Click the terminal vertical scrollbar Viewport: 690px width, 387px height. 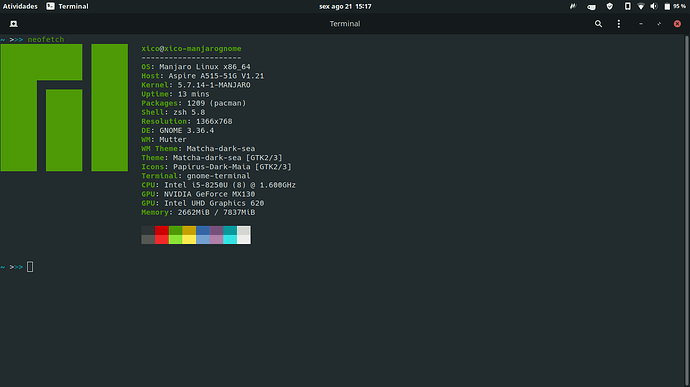pyautogui.click(x=686, y=210)
